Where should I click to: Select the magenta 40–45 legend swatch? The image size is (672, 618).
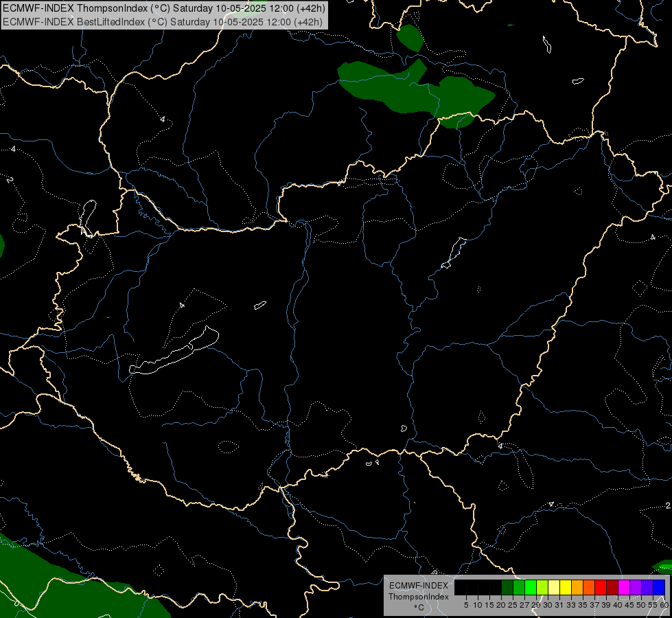click(624, 587)
